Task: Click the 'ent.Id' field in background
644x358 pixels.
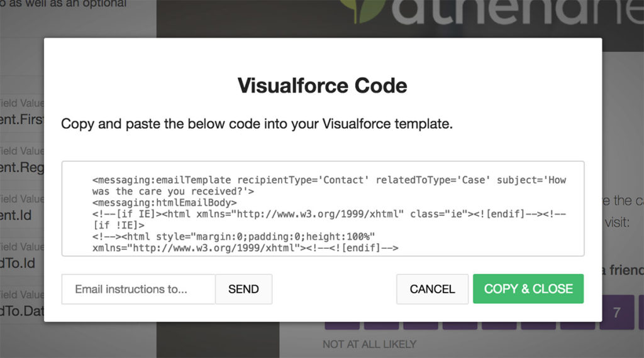Action: coord(16,215)
